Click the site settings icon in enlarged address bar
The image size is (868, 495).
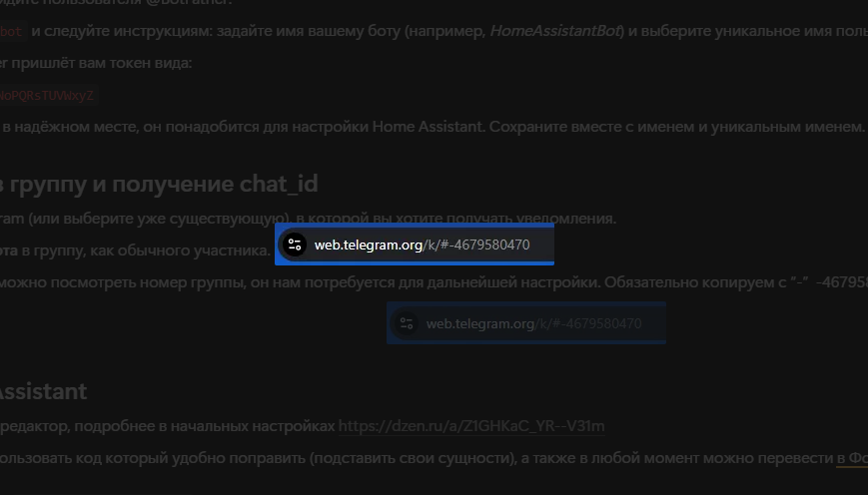click(295, 245)
